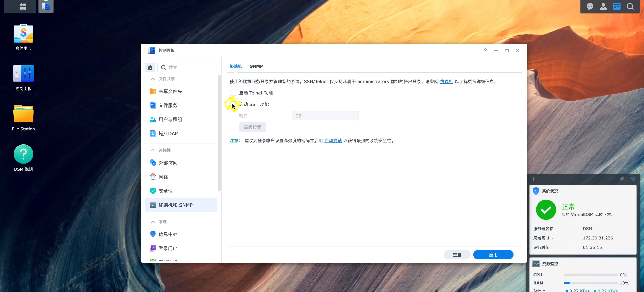Image resolution: width=644 pixels, height=292 pixels.
Task: Switch to the SNMP tab
Action: [256, 66]
